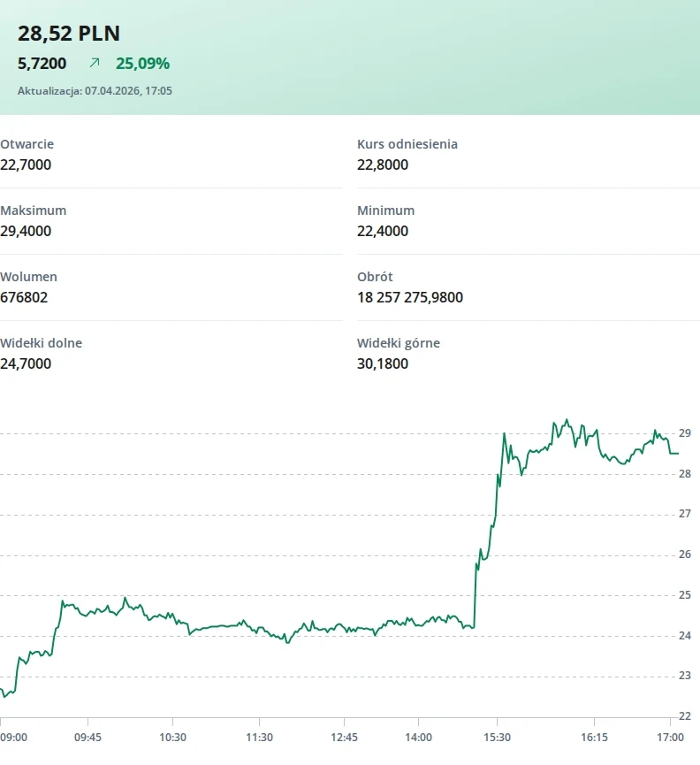Click the 5,7200 price change value
Viewport: 700px width, 765px height.
click(x=42, y=64)
